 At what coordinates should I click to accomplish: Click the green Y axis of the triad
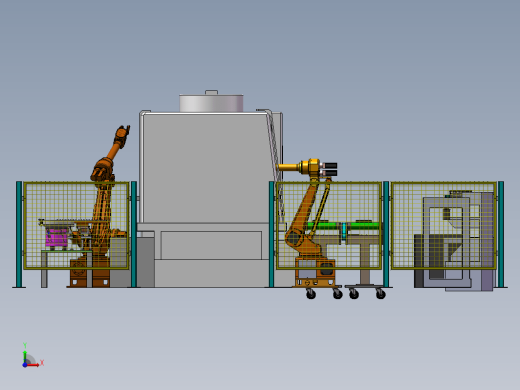pyautogui.click(x=25, y=356)
